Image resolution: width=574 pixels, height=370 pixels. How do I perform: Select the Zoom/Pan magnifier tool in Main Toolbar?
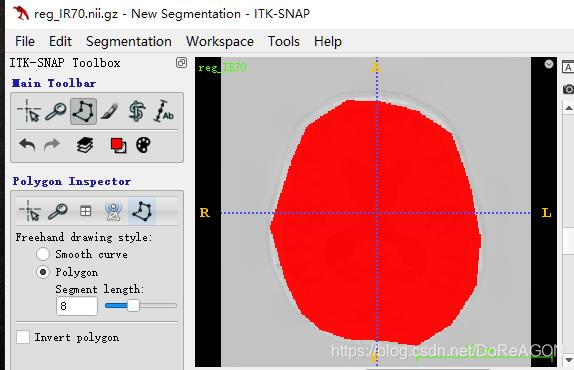coord(56,111)
